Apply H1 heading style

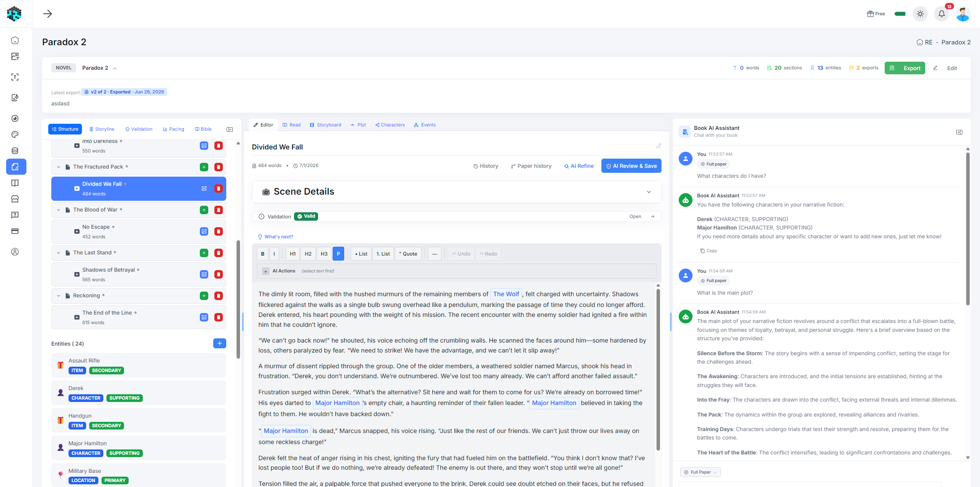[293, 254]
